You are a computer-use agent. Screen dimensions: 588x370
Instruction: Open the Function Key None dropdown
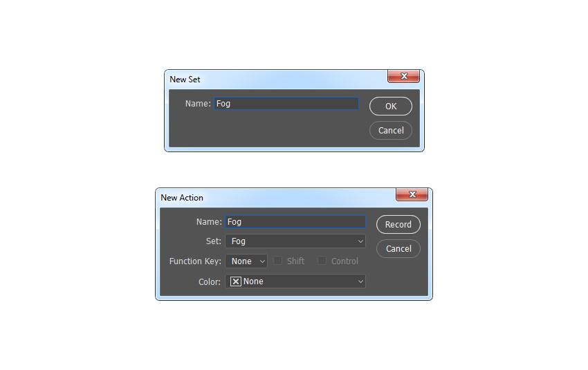click(x=246, y=261)
